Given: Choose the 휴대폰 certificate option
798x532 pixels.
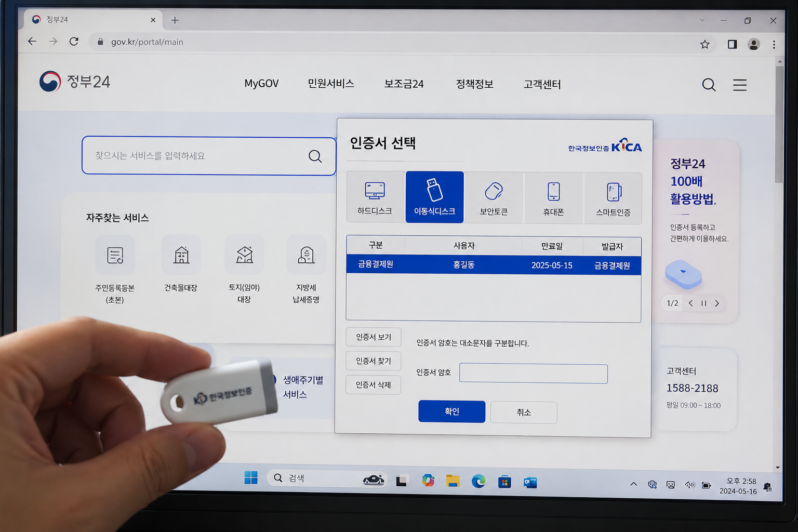Looking at the screenshot, I should (x=554, y=198).
